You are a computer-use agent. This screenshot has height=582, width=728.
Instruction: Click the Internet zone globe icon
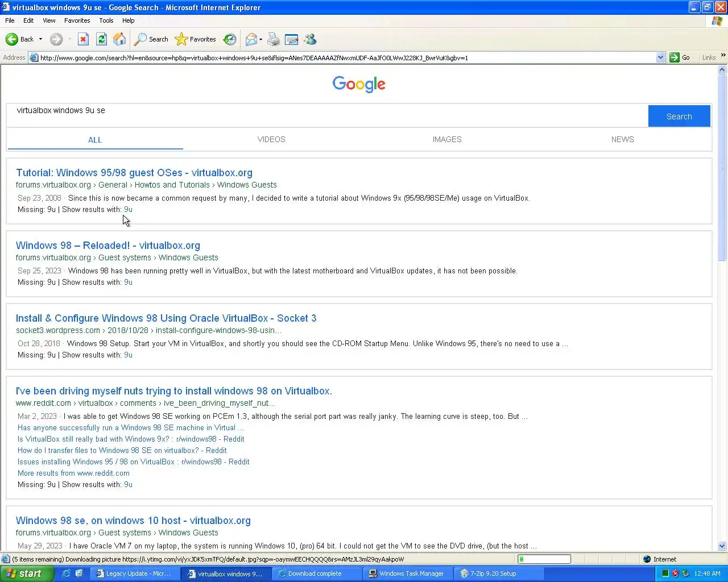pos(647,559)
